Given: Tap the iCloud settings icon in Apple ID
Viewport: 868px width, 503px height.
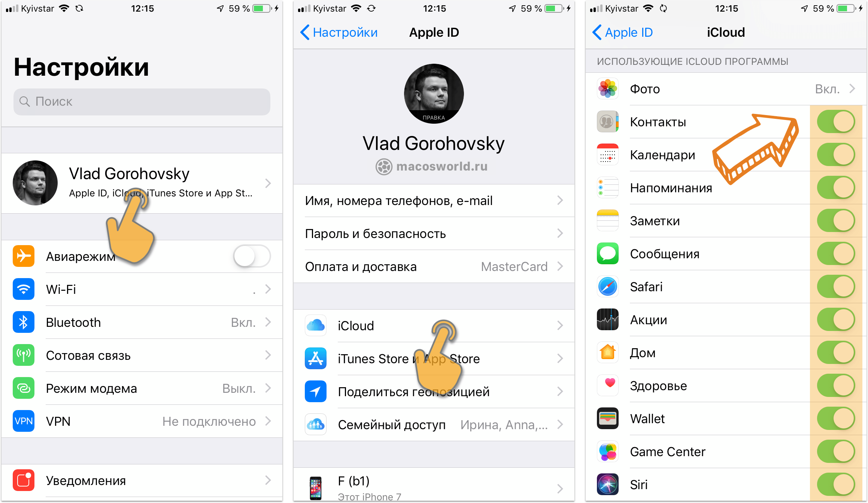Looking at the screenshot, I should (315, 326).
